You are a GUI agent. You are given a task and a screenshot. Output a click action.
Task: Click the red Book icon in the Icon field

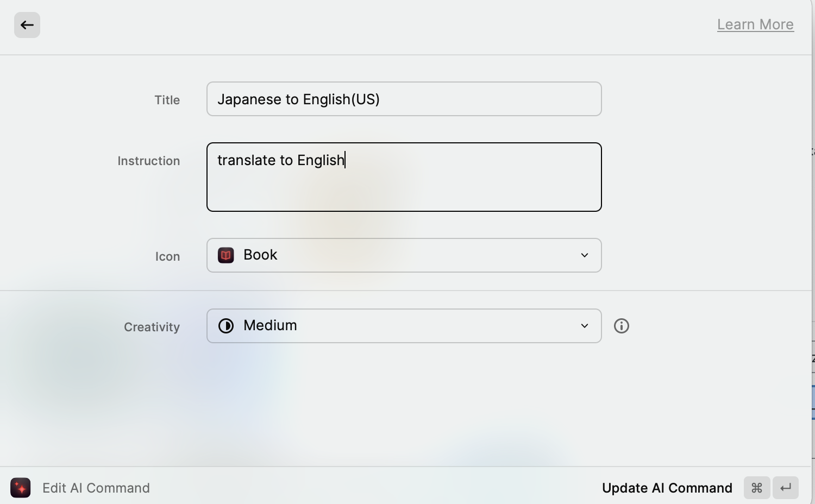(x=225, y=255)
